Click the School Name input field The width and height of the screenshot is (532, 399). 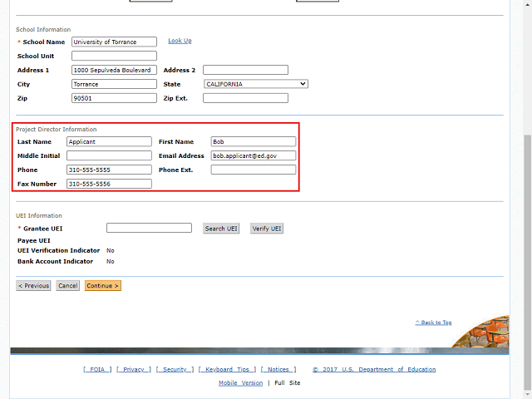tap(114, 42)
